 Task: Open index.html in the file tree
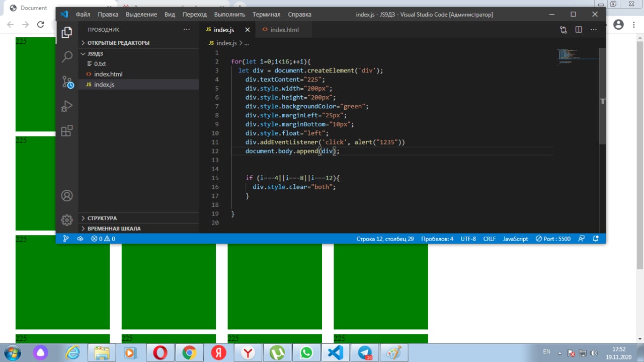(x=138, y=74)
